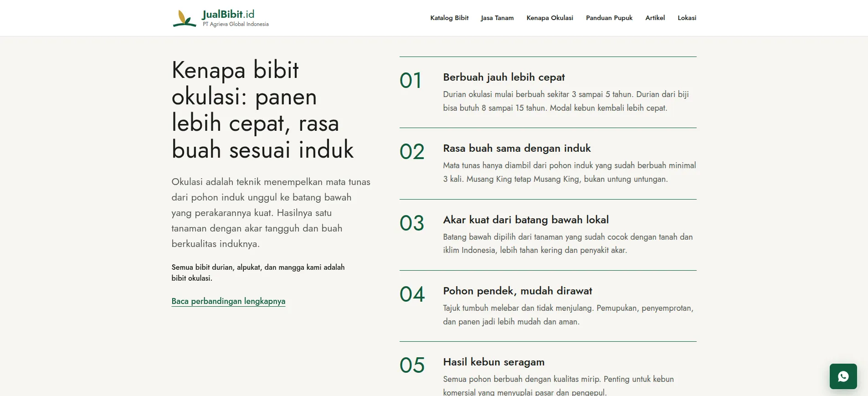Viewport: 868px width, 396px height.
Task: Click the 'Kenapa bibit okulasi' main heading
Action: click(262, 110)
